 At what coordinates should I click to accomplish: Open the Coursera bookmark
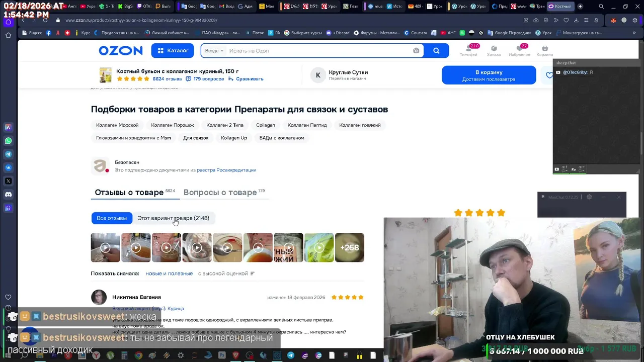point(416,33)
